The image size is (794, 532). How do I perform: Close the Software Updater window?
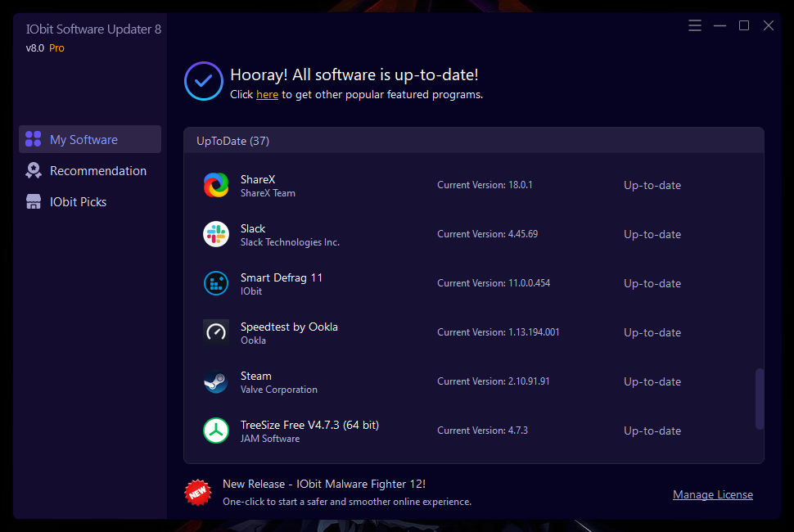pyautogui.click(x=768, y=25)
